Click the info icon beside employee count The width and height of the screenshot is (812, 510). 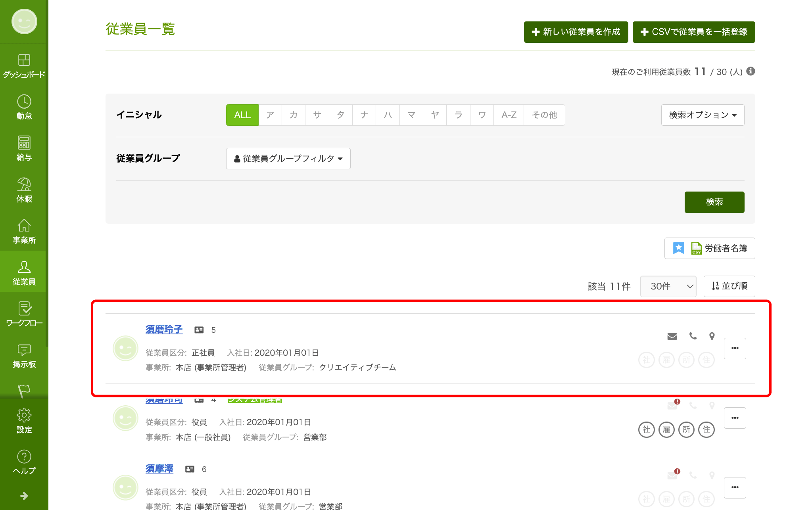[x=751, y=71]
